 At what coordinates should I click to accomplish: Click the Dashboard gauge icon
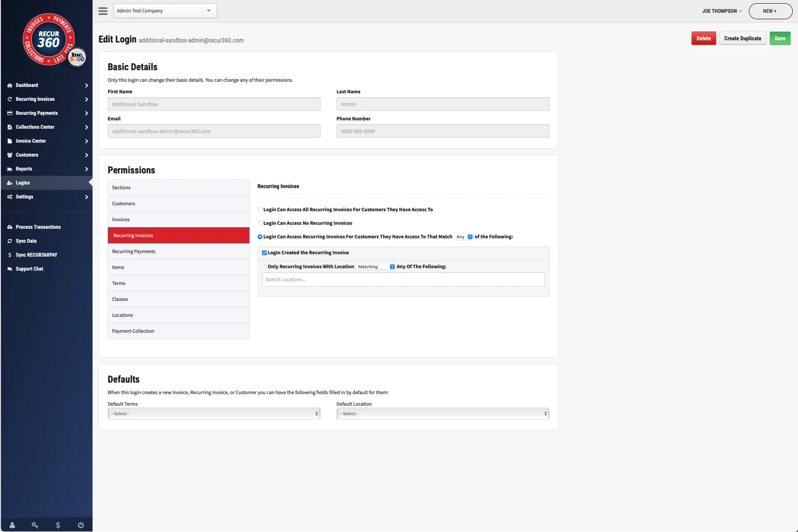[x=10, y=85]
